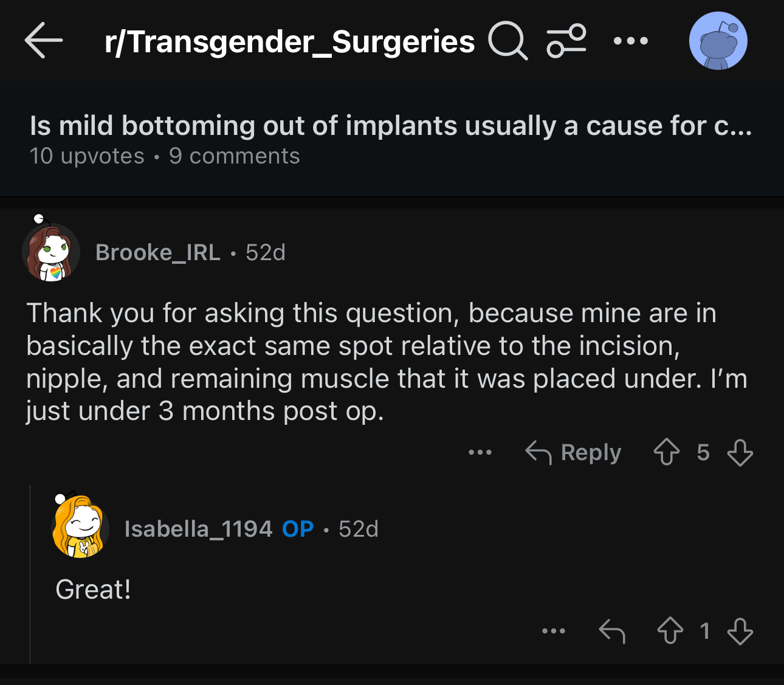784x685 pixels.
Task: Open comment sort and filter options
Action: (566, 41)
